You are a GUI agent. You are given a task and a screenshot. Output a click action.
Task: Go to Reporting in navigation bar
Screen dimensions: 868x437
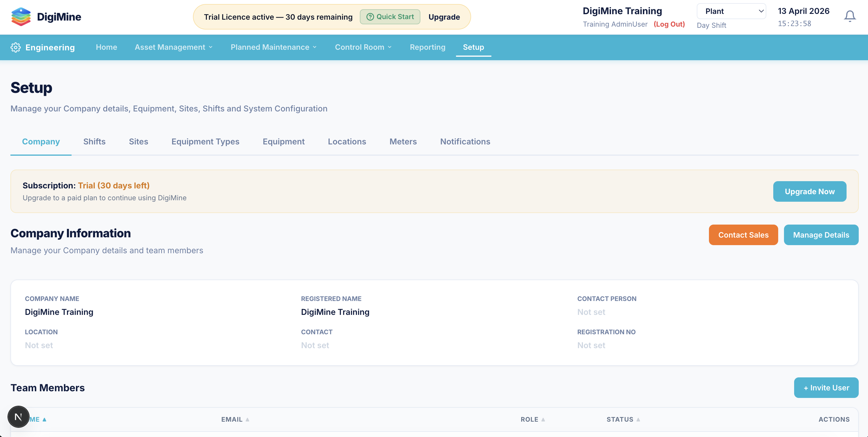(427, 47)
